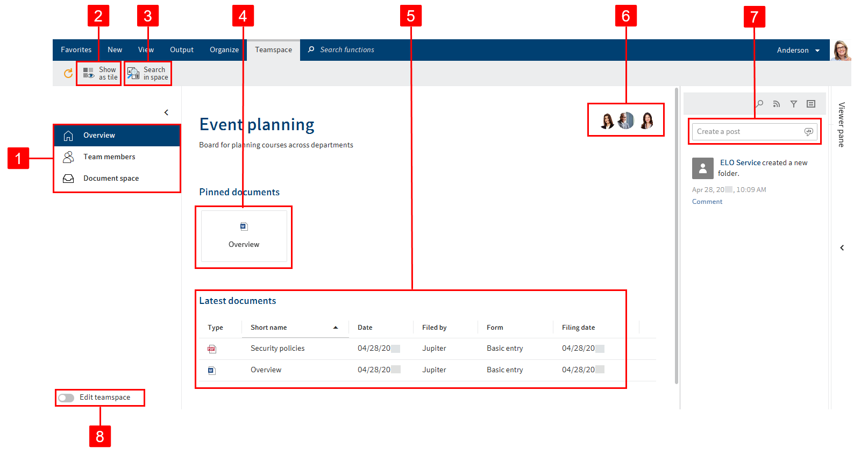Click the refresh icon in the toolbar
The image size is (868, 454).
(x=68, y=74)
